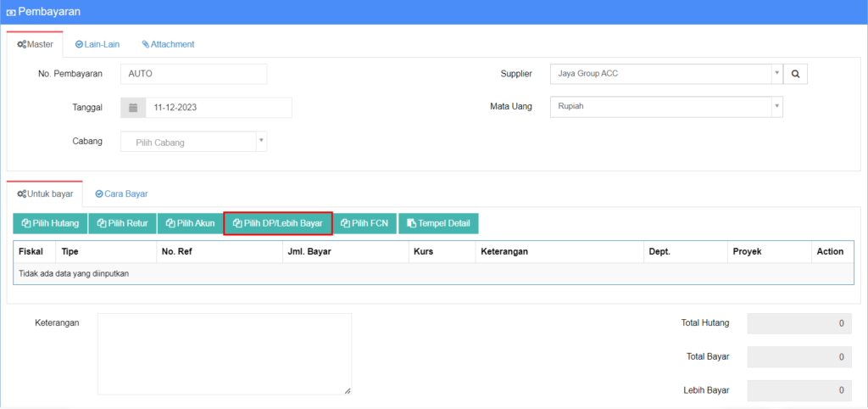The height and width of the screenshot is (409, 868).
Task: Click the No. Pembayaran input field
Action: pyautogui.click(x=193, y=74)
